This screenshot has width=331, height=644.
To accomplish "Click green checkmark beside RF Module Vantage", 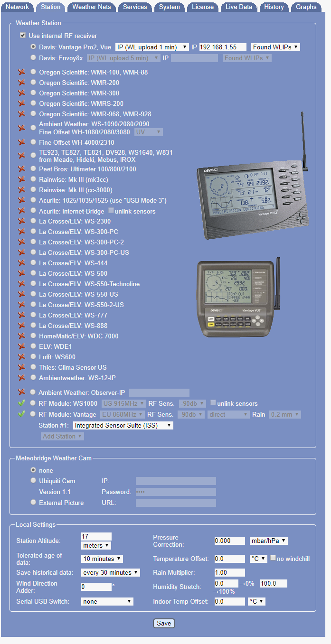I will [21, 414].
